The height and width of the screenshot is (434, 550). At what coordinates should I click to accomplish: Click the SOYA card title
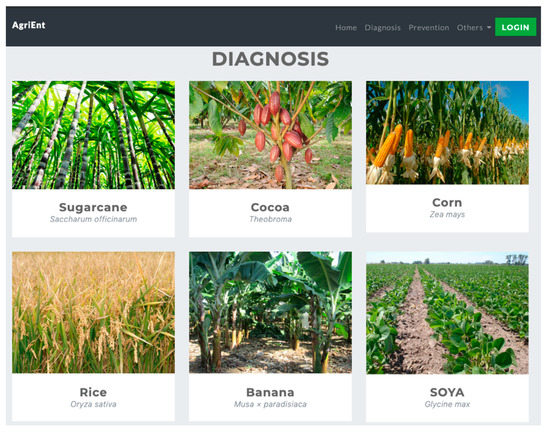point(447,392)
